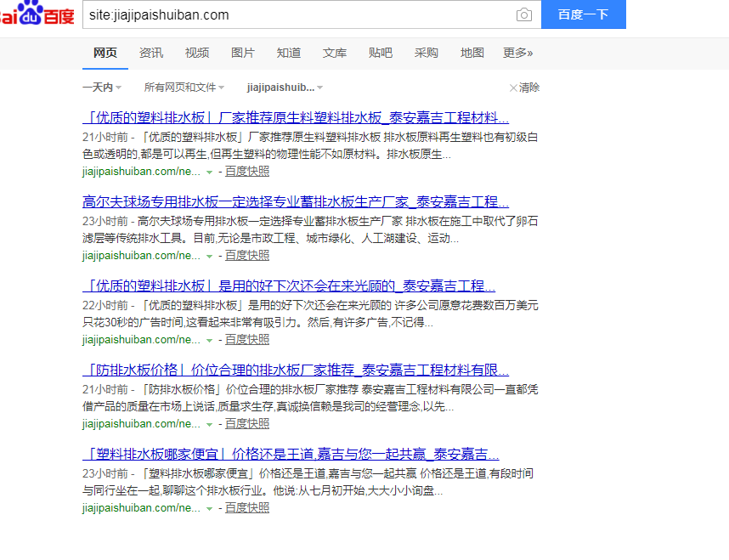Open the 所有网页和文件 filter dropdown
Screen dimensions: 729x560
pos(184,87)
